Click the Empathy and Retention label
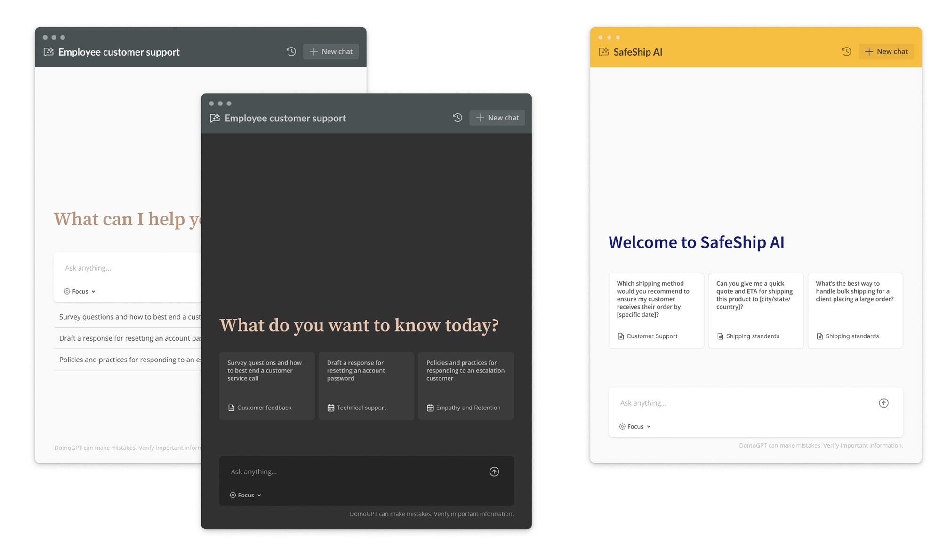This screenshot has height=560, width=947. 468,408
